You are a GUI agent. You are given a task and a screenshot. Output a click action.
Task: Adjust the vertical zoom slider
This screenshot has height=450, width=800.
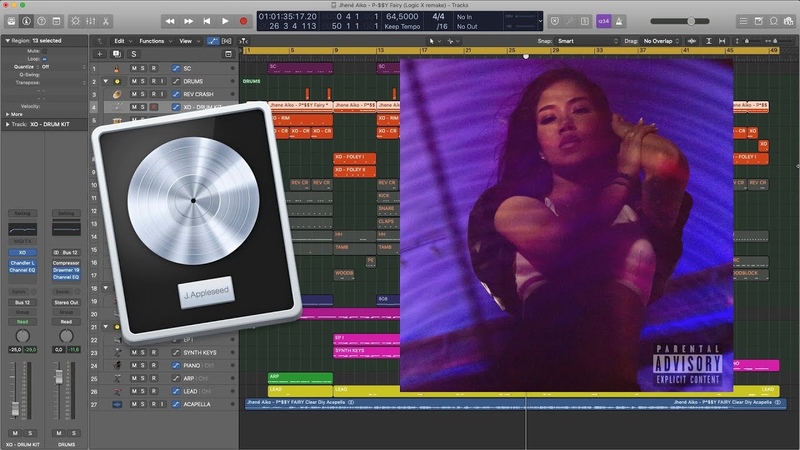click(x=746, y=41)
